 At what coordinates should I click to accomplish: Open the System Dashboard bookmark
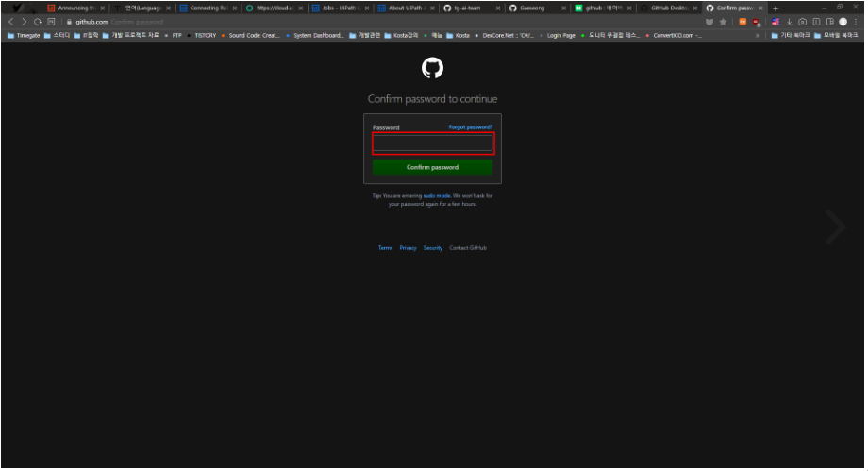pyautogui.click(x=315, y=36)
